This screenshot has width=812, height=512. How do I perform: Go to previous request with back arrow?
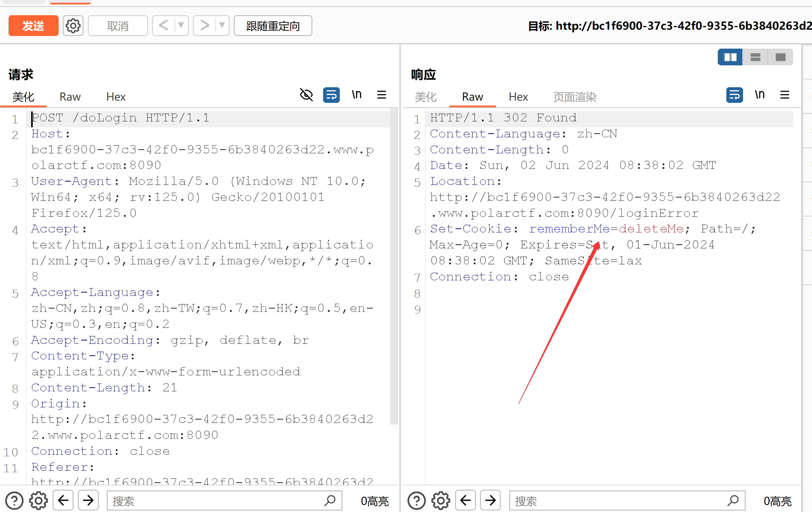164,26
